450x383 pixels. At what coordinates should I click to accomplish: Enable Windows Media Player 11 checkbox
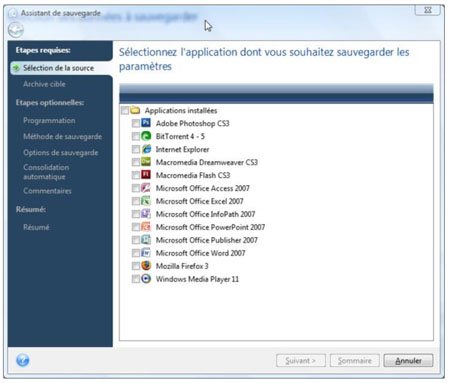[x=136, y=279]
